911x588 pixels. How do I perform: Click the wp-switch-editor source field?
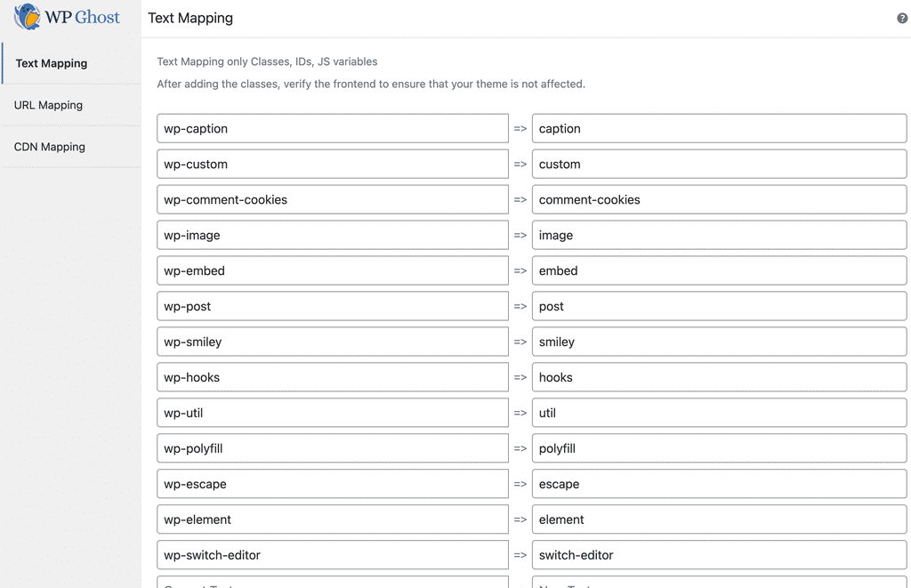[332, 555]
